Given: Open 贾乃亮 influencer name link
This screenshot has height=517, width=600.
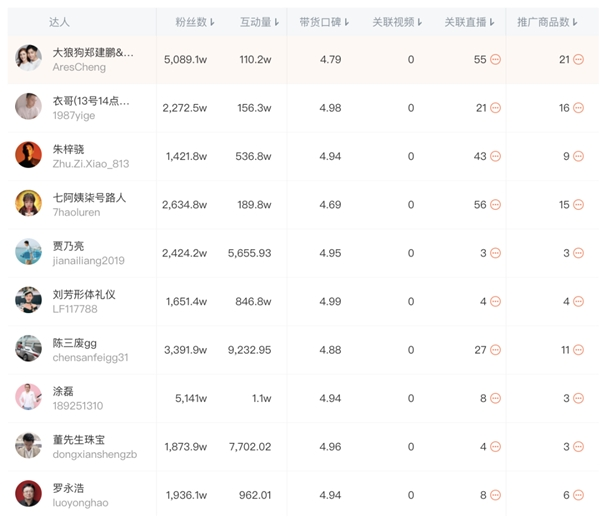Looking at the screenshot, I should point(68,246).
